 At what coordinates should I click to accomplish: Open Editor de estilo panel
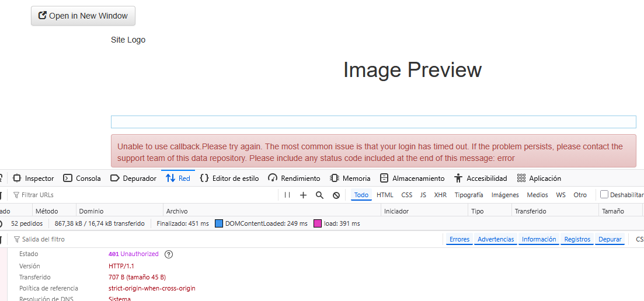[229, 178]
